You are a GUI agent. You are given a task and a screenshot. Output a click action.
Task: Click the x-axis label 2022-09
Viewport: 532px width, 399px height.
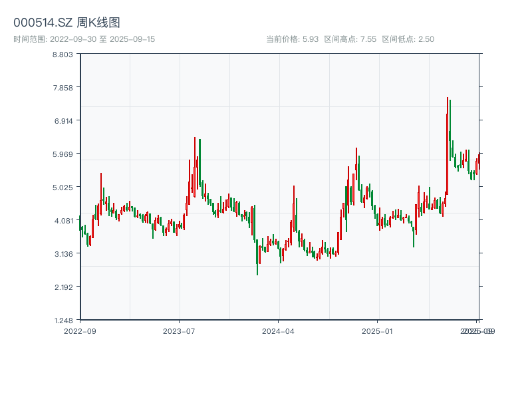coord(80,331)
